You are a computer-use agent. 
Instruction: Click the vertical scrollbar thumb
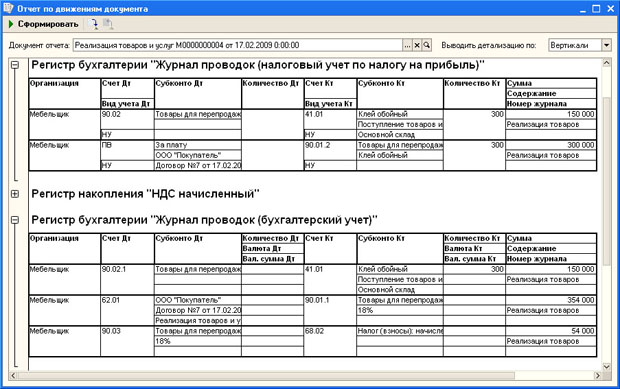coord(607,182)
